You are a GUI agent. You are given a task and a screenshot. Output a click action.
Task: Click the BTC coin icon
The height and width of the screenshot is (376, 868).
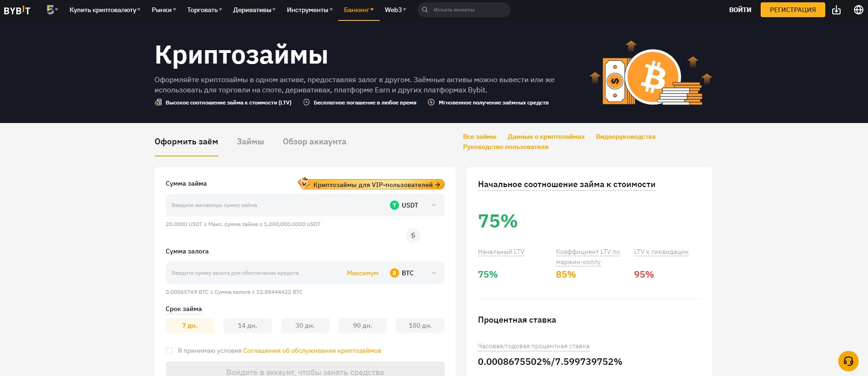[395, 273]
